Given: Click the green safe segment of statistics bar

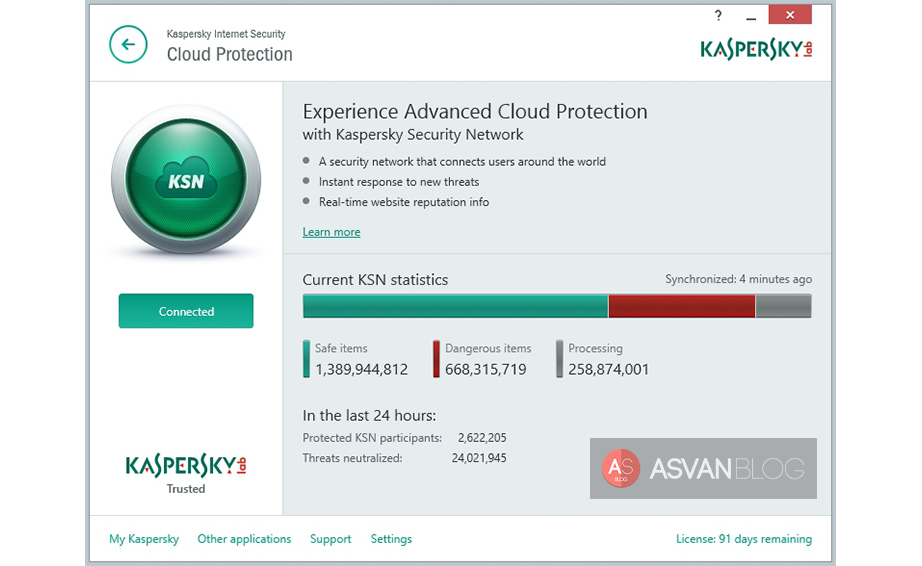Looking at the screenshot, I should click(x=455, y=306).
